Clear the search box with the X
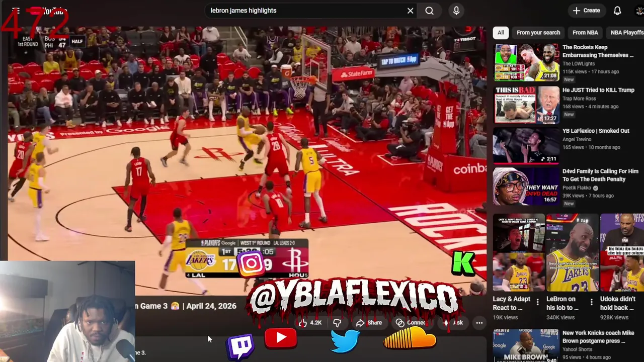644x362 pixels. click(411, 11)
